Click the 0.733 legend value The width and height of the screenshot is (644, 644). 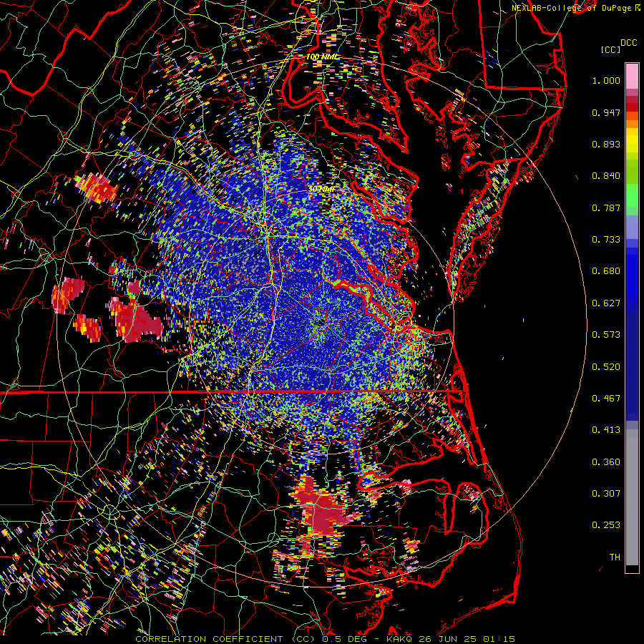coord(606,240)
